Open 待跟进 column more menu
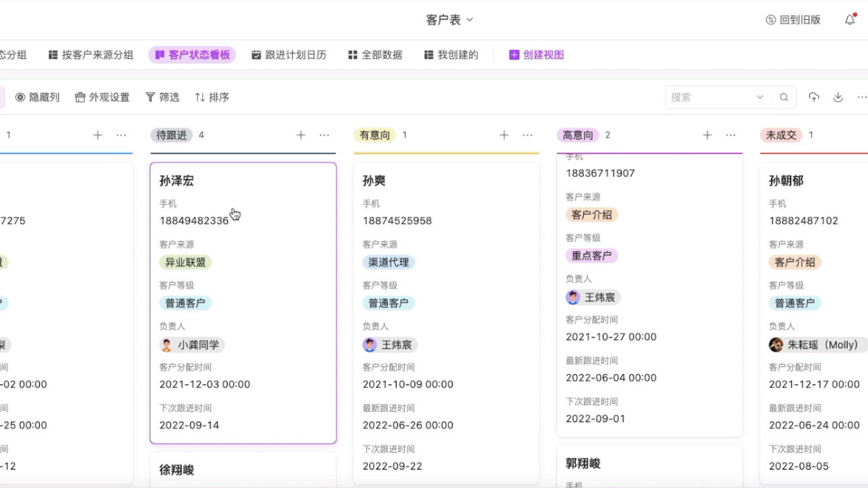 (x=324, y=136)
